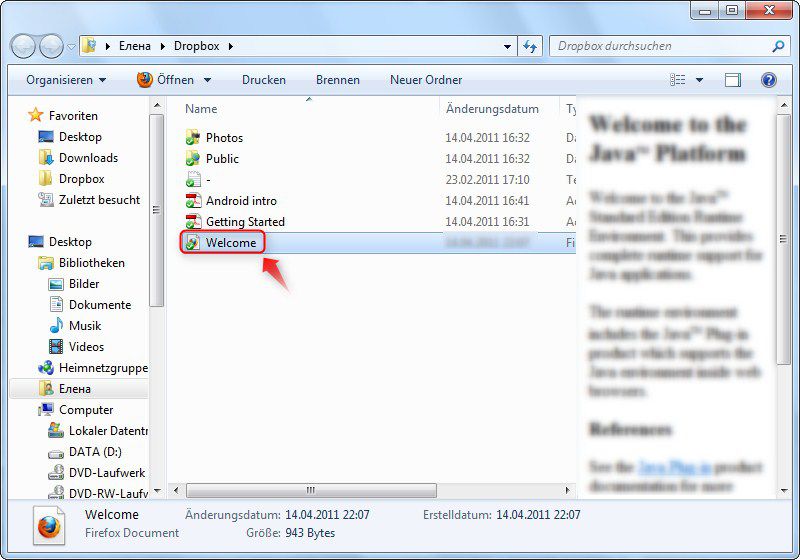Click the file list scroll right arrow
This screenshot has width=800, height=560.
(x=567, y=490)
